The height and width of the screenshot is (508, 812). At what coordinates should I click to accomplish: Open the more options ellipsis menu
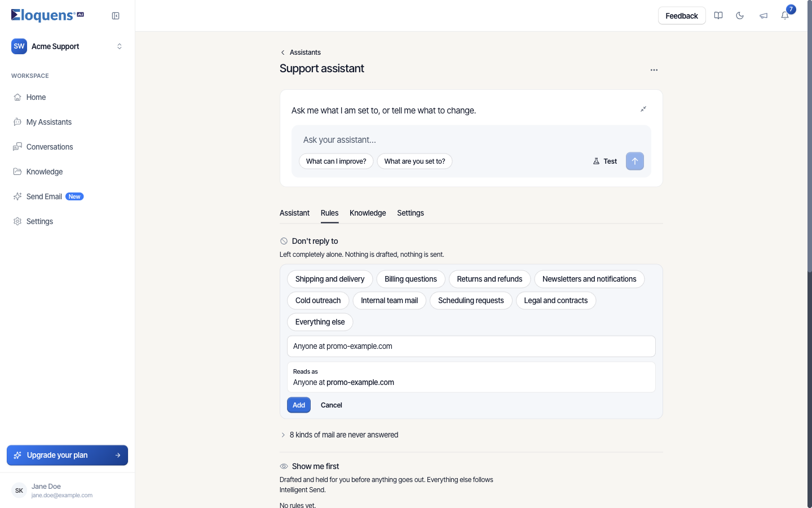tap(654, 70)
